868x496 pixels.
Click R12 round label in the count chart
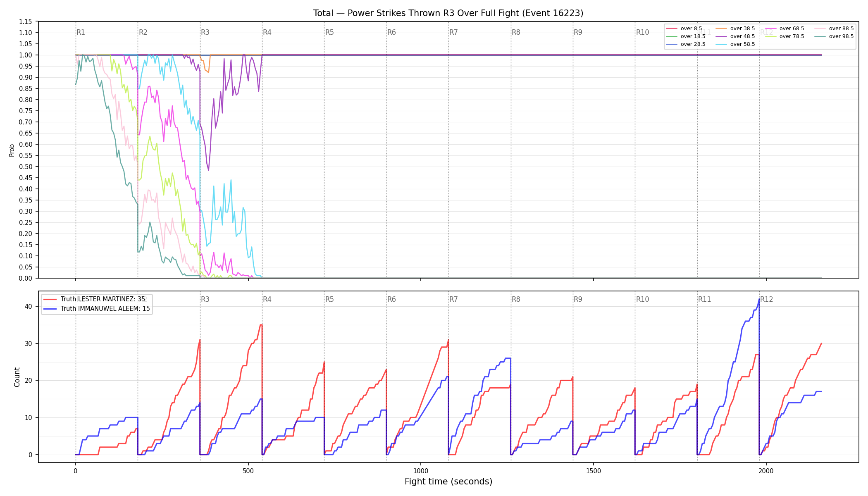tap(767, 299)
